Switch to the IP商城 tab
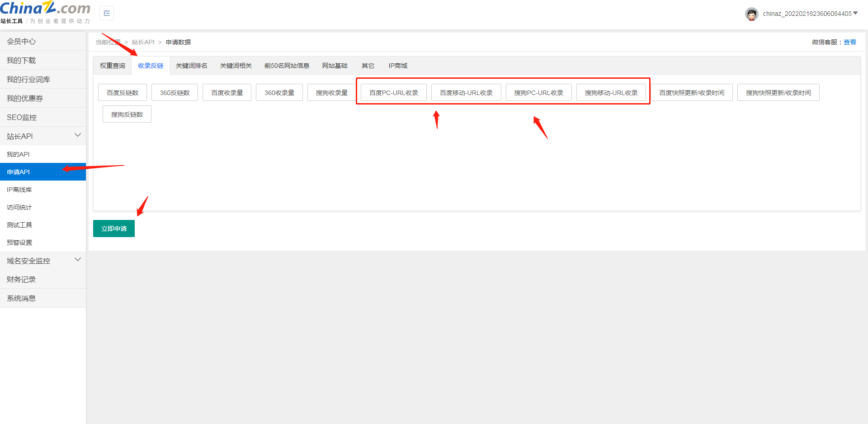This screenshot has width=868, height=424. click(398, 66)
